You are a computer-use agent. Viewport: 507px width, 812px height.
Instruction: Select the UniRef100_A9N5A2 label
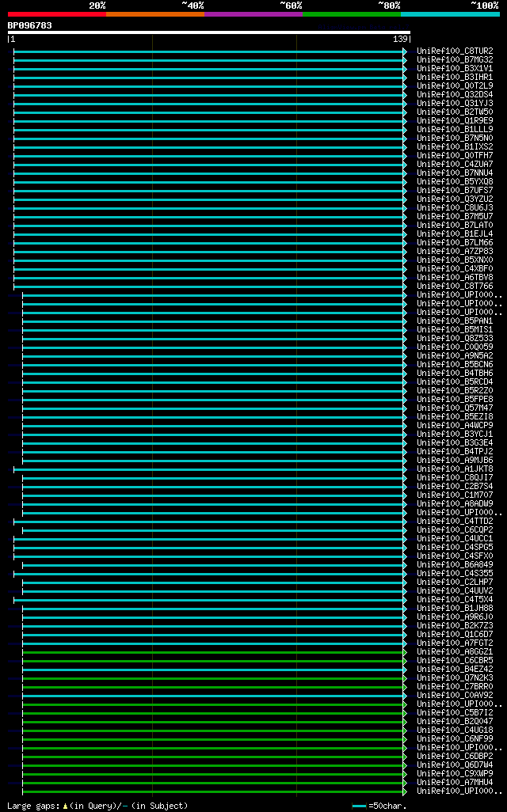click(456, 356)
